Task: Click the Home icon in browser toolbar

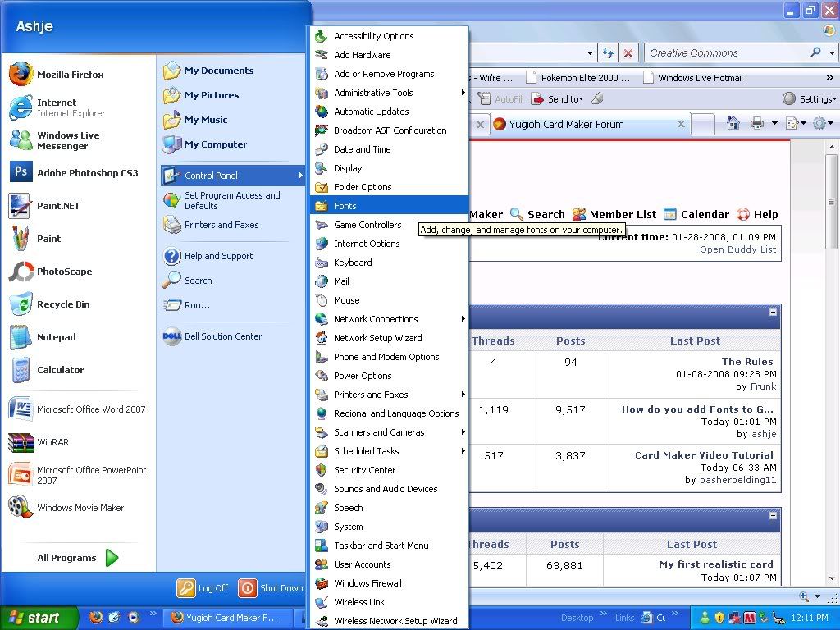Action: tap(733, 124)
